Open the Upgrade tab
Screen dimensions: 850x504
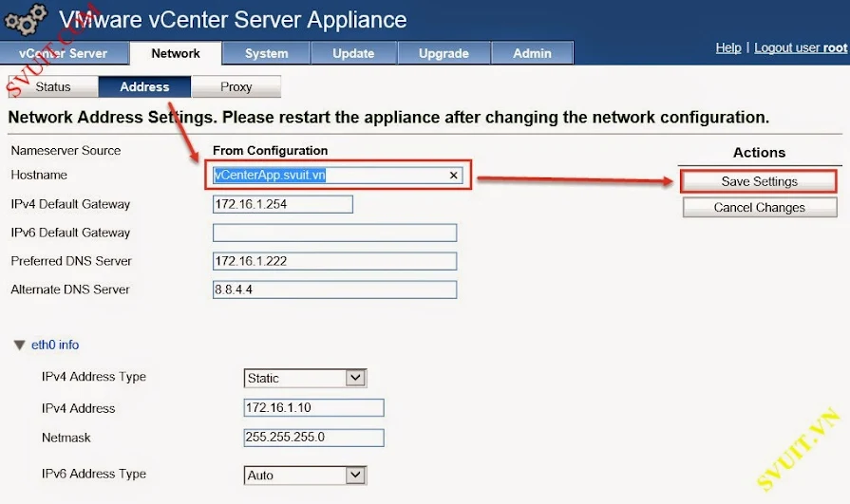coord(444,54)
